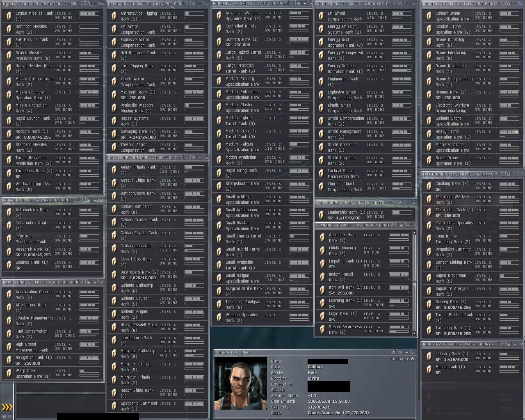Select the Science Rank (1) book icon
The width and height of the screenshot is (525, 420).
click(9, 265)
